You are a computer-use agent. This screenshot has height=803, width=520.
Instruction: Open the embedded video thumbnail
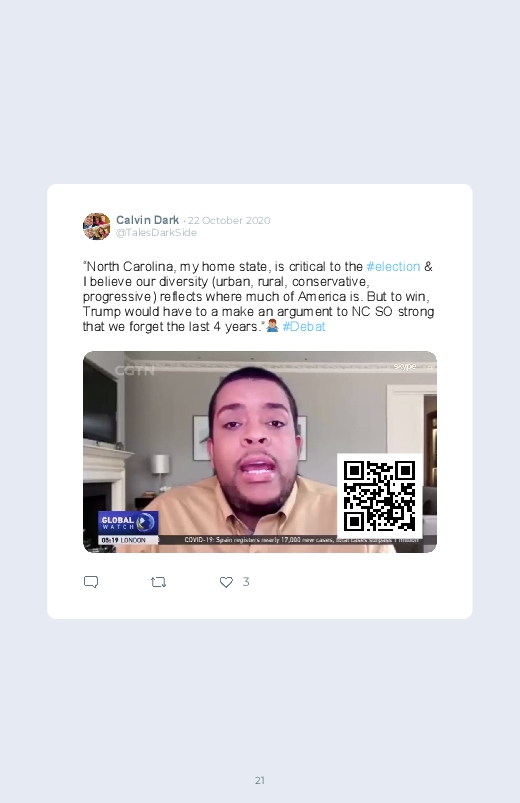click(x=260, y=452)
